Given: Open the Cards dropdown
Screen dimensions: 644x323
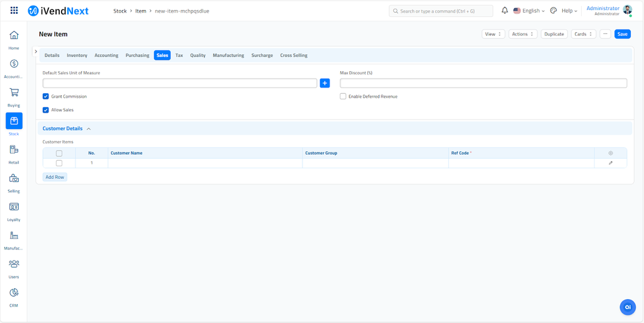Looking at the screenshot, I should pos(584,34).
